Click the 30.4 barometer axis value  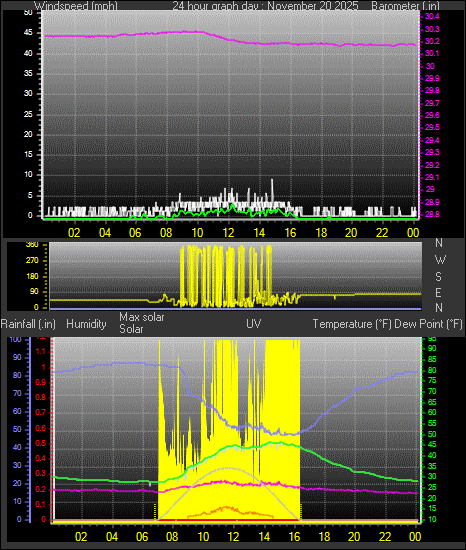pyautogui.click(x=432, y=16)
